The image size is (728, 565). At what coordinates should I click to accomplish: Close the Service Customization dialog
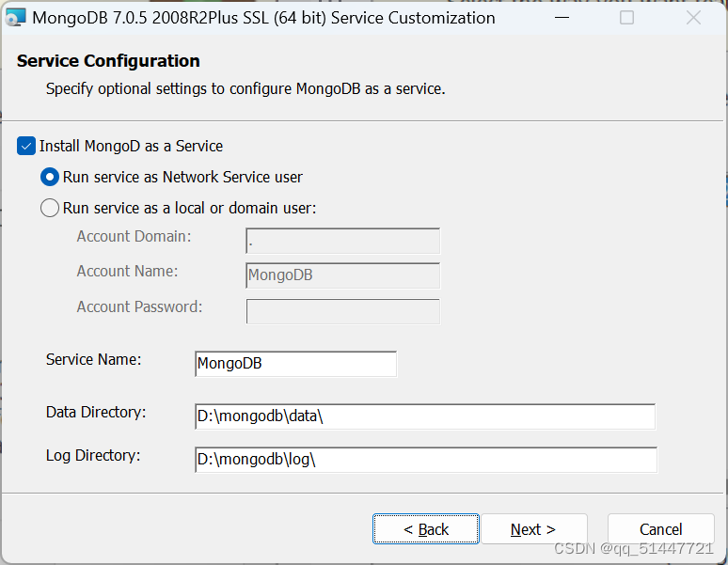(x=693, y=18)
